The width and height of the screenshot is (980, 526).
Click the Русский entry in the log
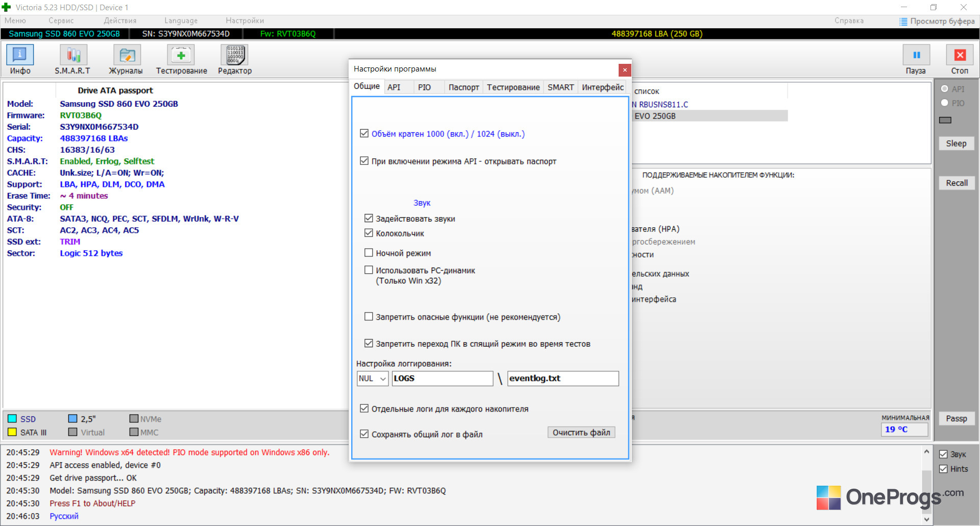tap(64, 516)
